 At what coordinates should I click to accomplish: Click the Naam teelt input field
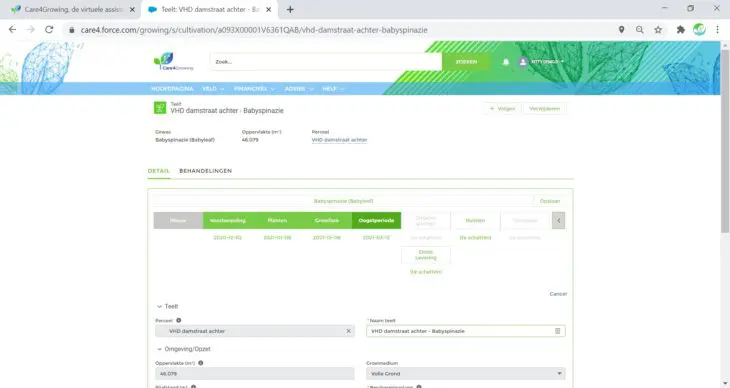click(x=466, y=331)
